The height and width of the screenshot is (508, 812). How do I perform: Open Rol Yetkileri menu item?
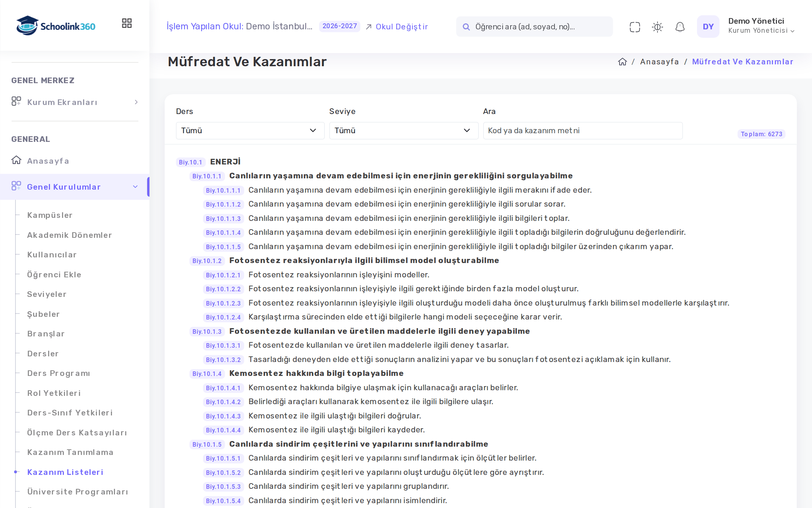tap(54, 393)
